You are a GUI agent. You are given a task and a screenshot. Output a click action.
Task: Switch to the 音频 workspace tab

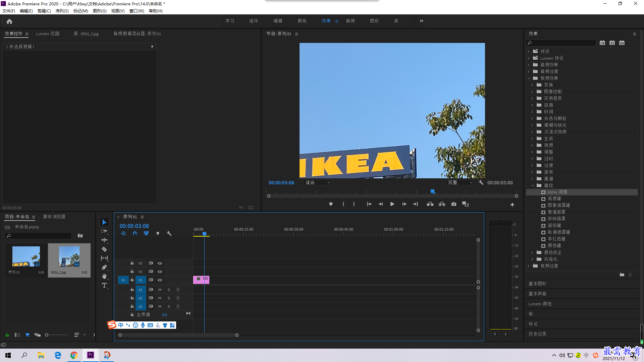(350, 21)
